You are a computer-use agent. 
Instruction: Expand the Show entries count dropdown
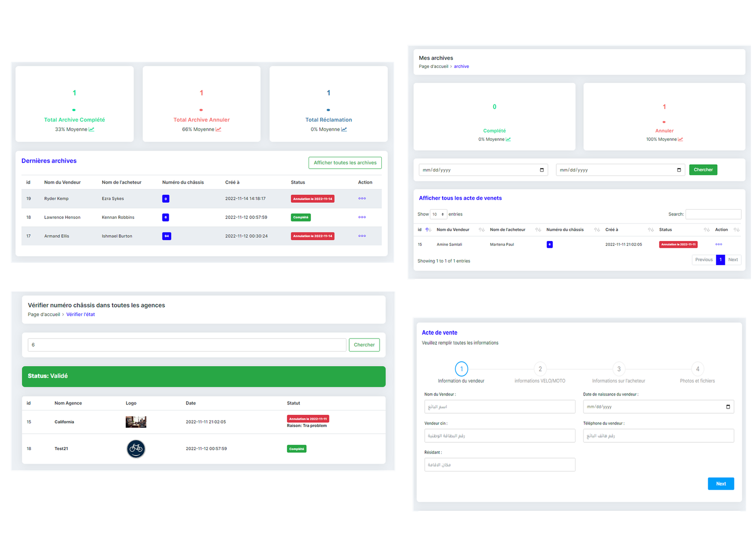click(438, 215)
